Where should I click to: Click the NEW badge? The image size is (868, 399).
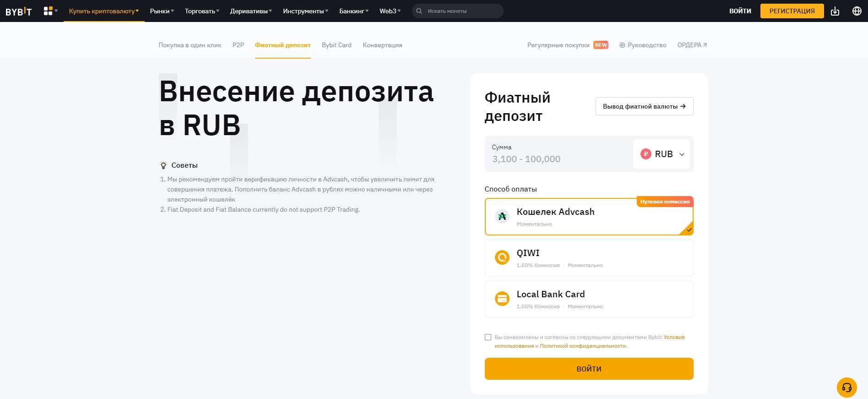pyautogui.click(x=601, y=45)
